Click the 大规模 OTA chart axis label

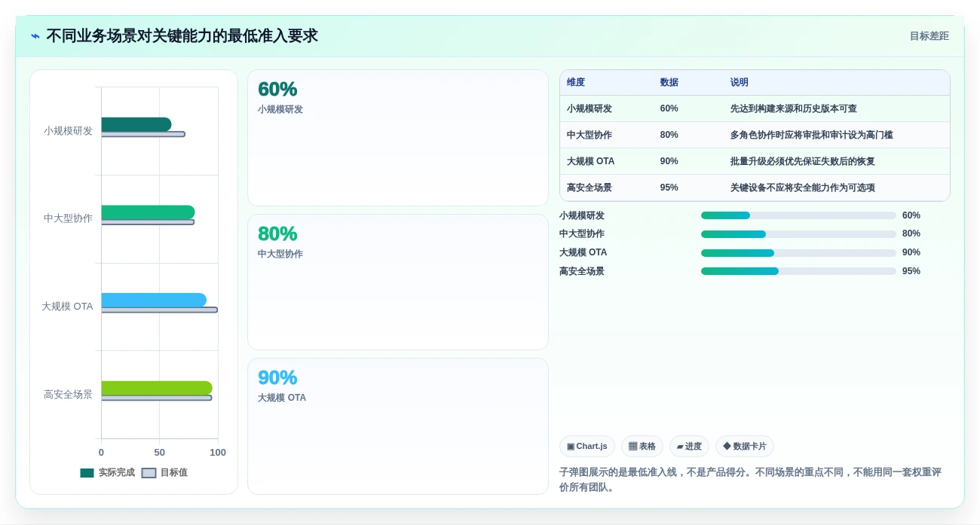pyautogui.click(x=67, y=307)
